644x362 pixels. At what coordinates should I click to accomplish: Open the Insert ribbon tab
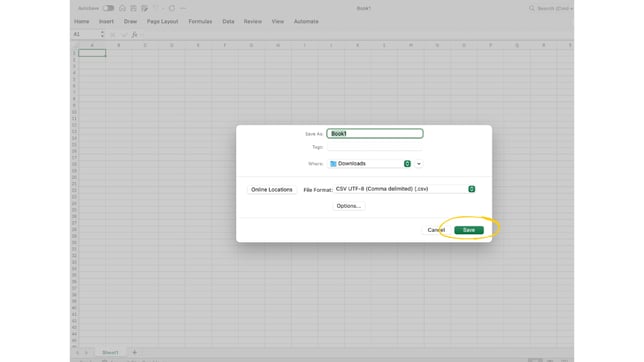(106, 21)
